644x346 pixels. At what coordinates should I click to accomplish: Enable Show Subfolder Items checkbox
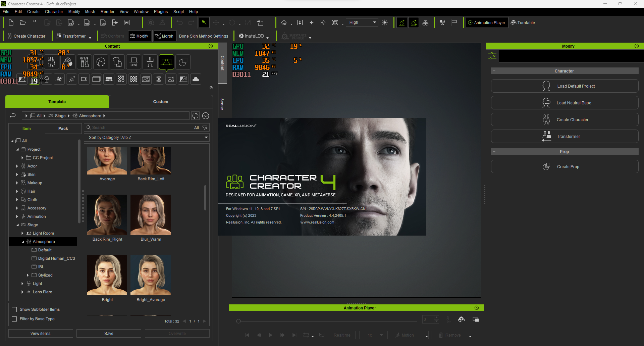tap(14, 309)
